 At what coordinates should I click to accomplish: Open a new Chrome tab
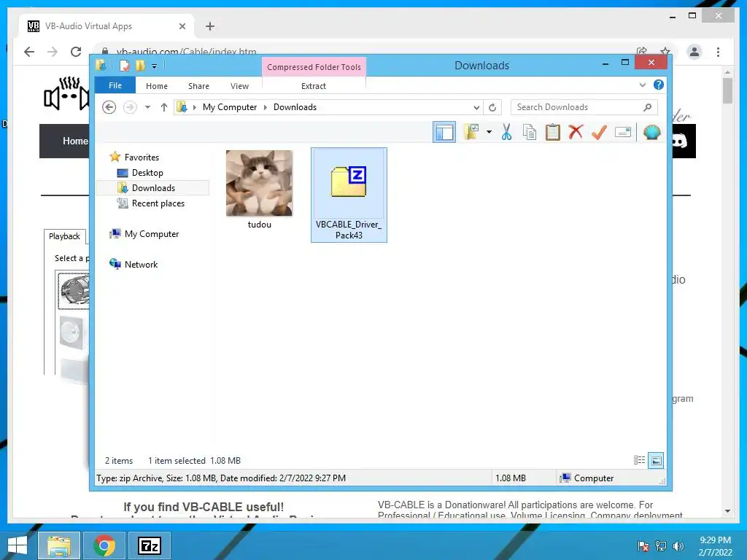tap(210, 26)
